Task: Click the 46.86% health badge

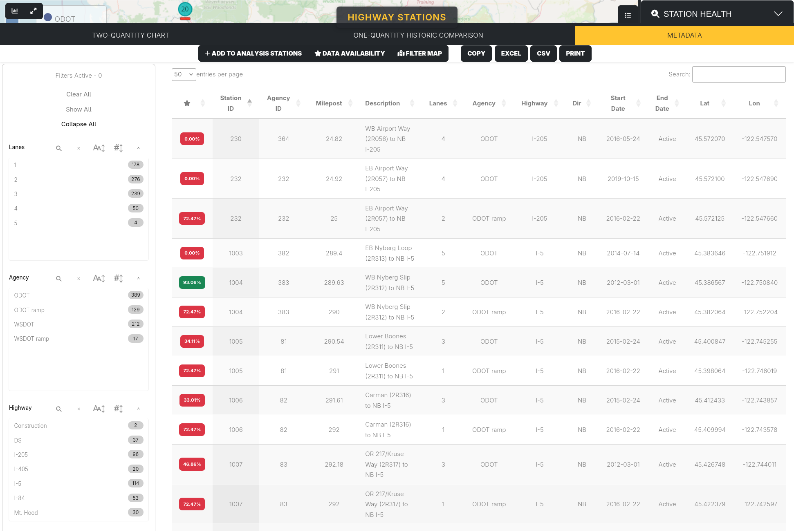Action: [x=192, y=465]
